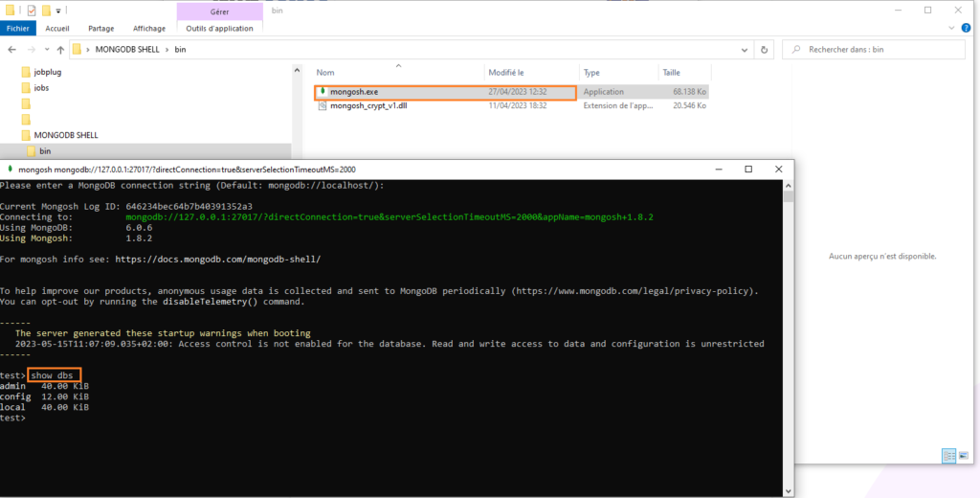
Task: Select the iobs folder in navigation pane
Action: [41, 87]
